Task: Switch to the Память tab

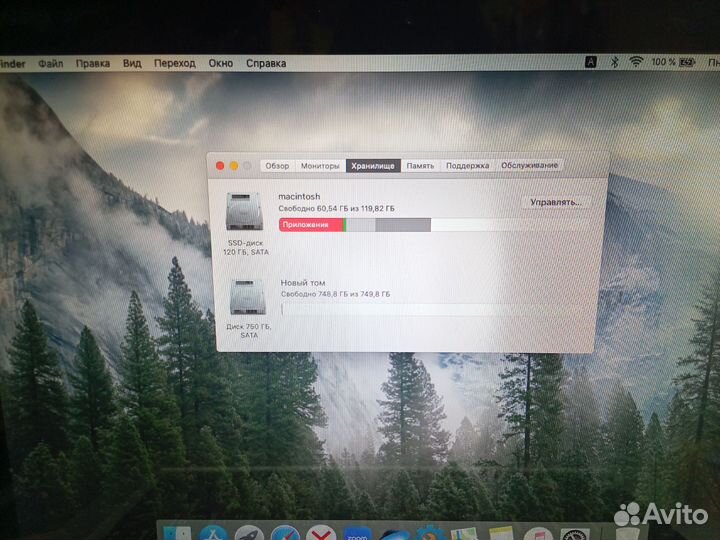Action: pyautogui.click(x=420, y=166)
